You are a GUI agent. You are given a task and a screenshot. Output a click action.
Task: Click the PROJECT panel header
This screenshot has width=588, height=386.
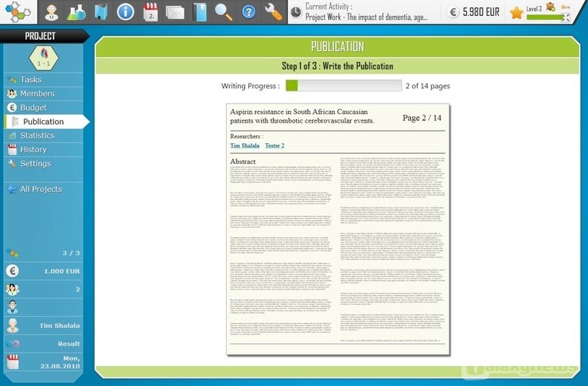[41, 36]
